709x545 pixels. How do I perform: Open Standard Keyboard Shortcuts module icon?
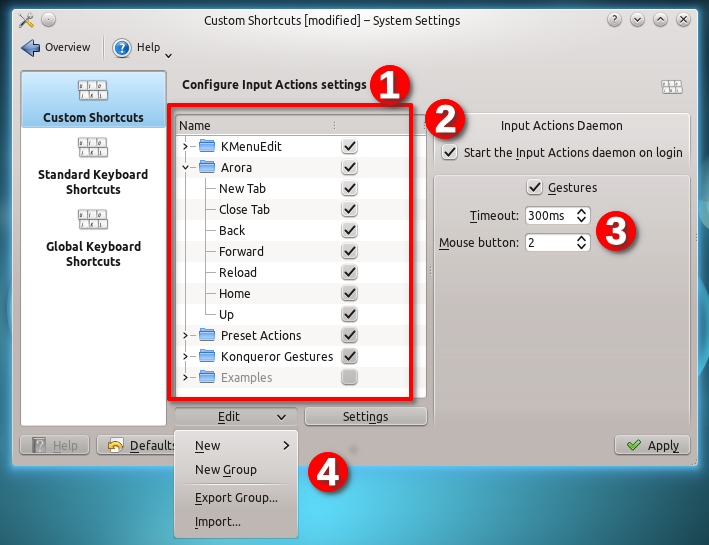(x=93, y=148)
